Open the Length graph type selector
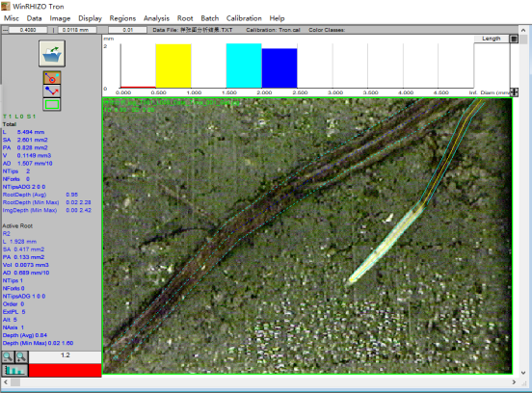This screenshot has width=532, height=393. pyautogui.click(x=492, y=39)
